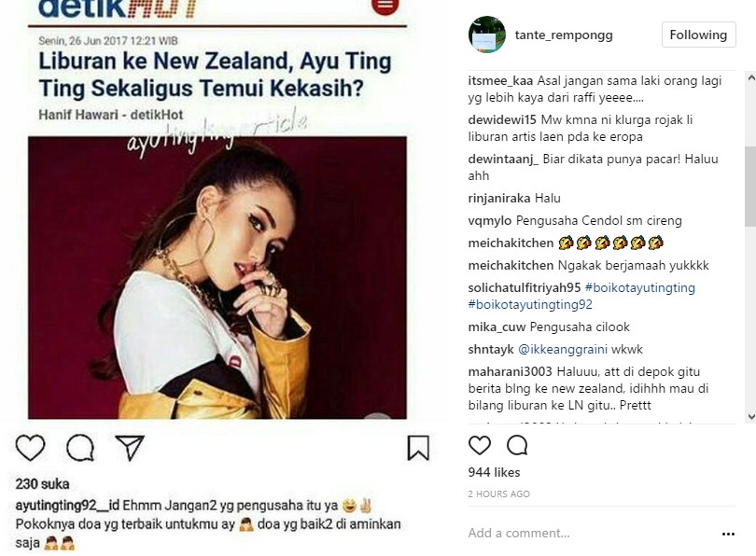The image size is (756, 556).
Task: Open the three-dot more options menu
Action: 728,534
